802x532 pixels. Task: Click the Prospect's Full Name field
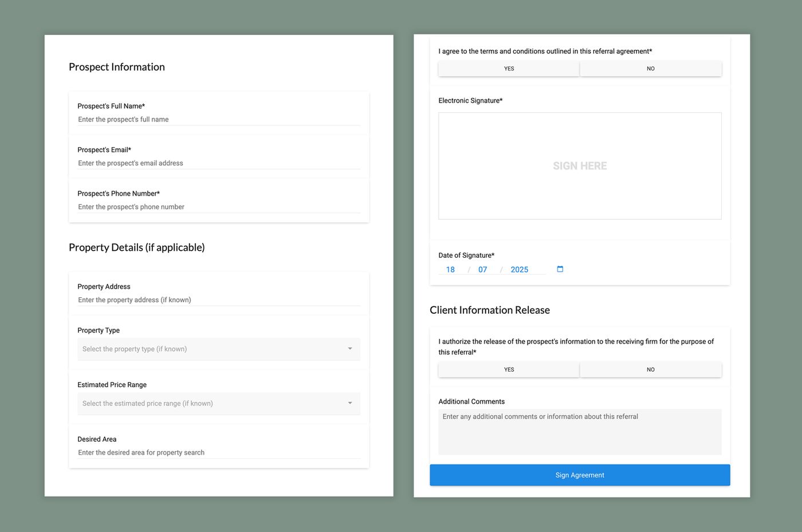(218, 119)
